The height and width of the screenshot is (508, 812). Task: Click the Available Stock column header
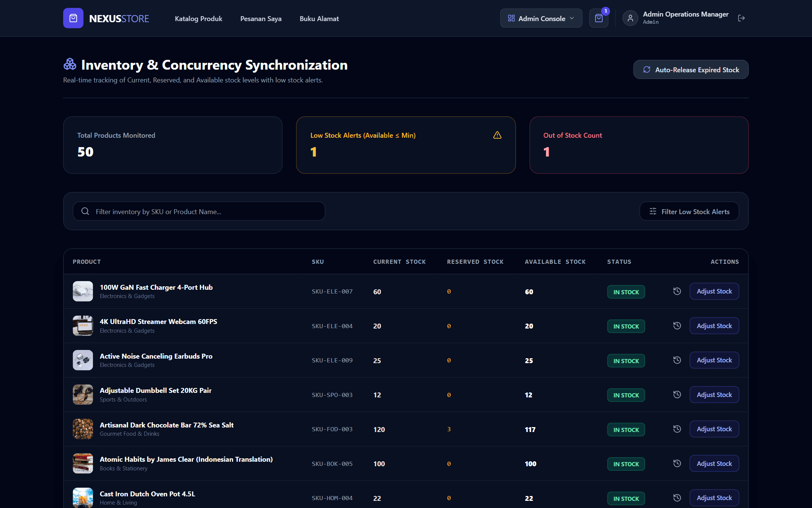555,262
